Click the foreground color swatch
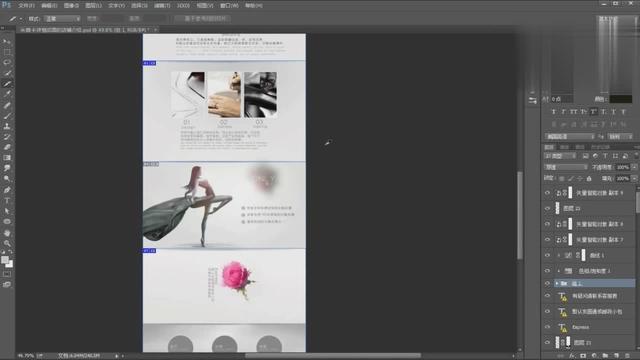The height and width of the screenshot is (360, 640). pos(5,260)
